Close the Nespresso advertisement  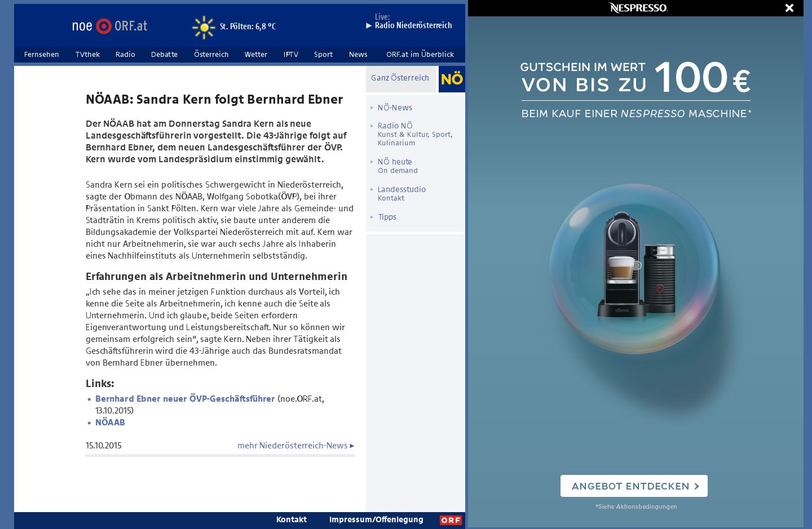789,8
